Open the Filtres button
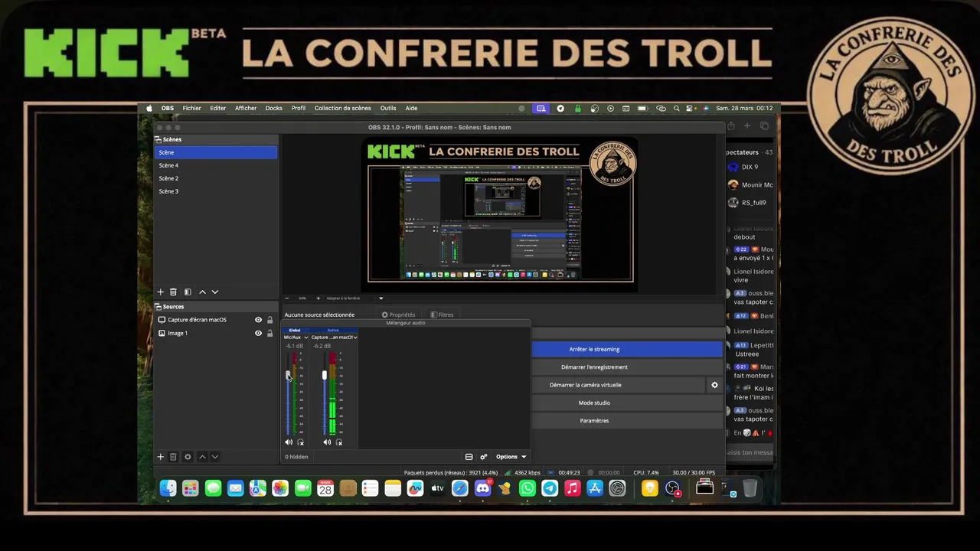This screenshot has width=980, height=551. pyautogui.click(x=442, y=315)
